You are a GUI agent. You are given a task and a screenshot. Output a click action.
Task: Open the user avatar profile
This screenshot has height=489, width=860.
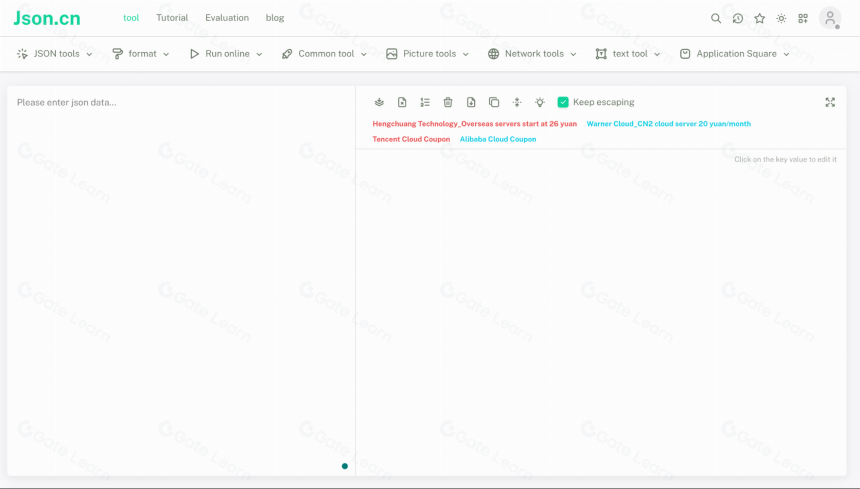coord(830,18)
